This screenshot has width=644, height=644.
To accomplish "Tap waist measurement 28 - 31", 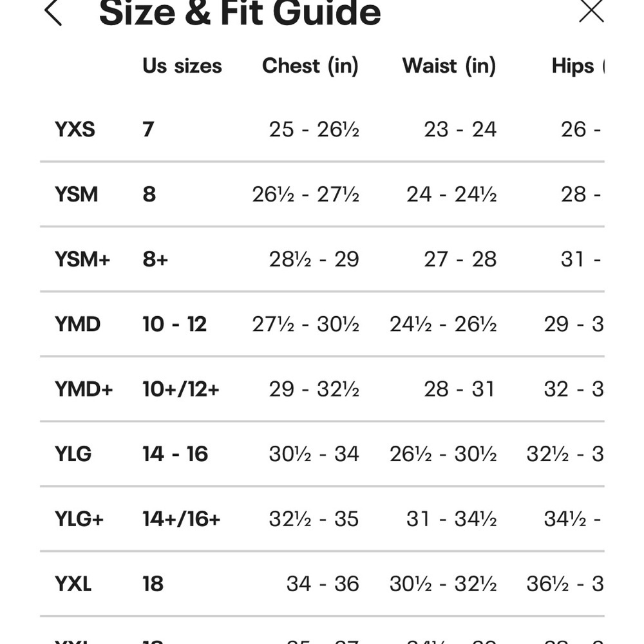I will (x=459, y=389).
